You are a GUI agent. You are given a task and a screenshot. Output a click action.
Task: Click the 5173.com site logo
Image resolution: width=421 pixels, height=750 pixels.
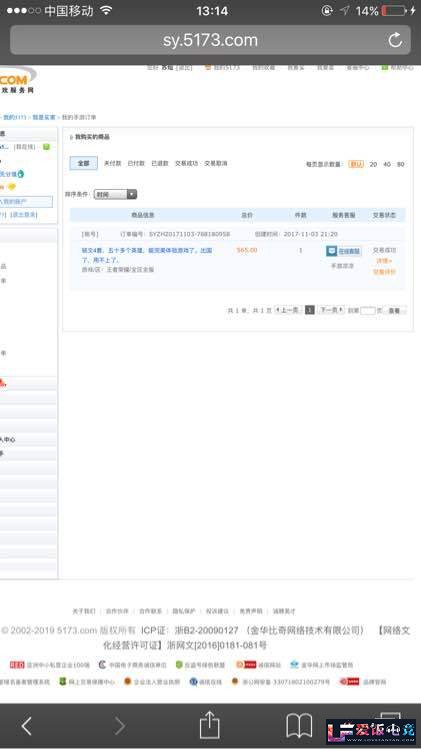(x=17, y=80)
